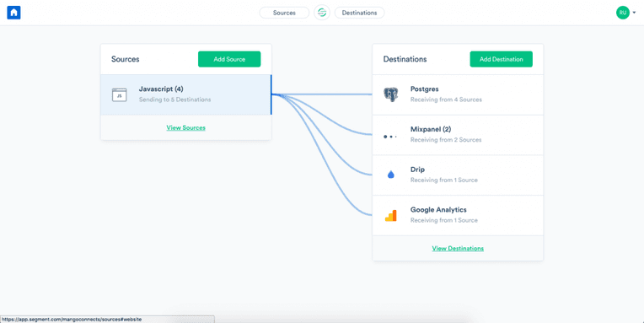
Task: Click the Google Analytics bar icon
Action: [x=390, y=216]
